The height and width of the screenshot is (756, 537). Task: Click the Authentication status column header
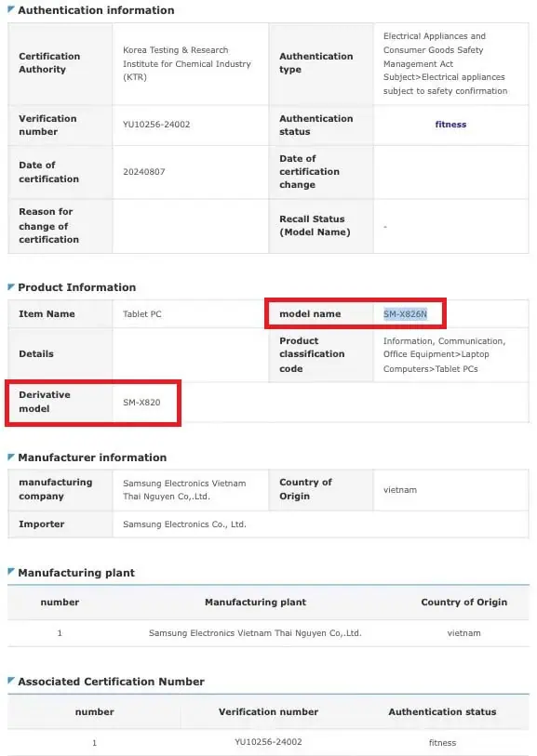click(x=442, y=711)
